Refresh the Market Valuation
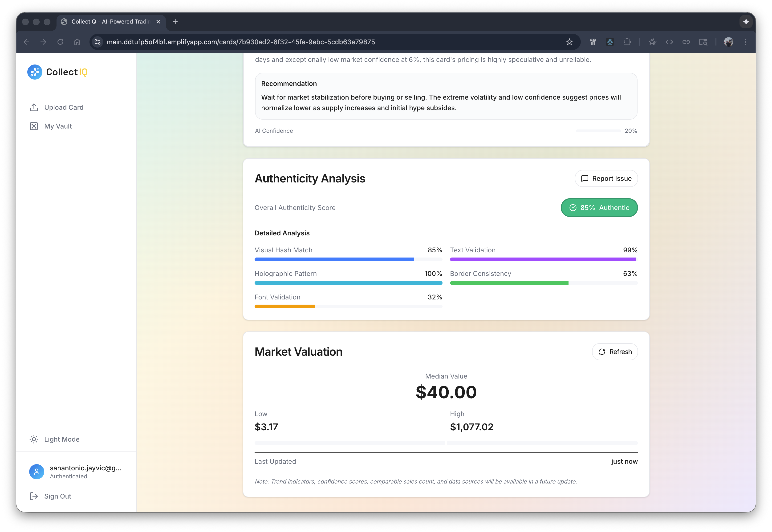 (615, 352)
